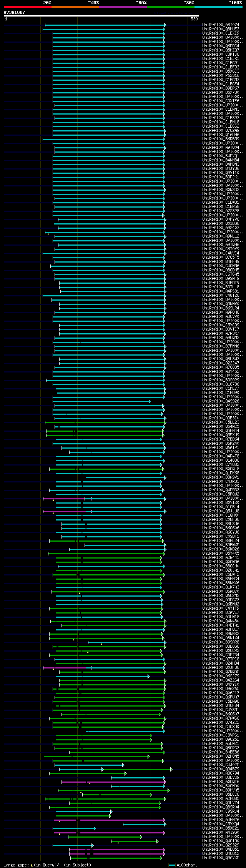Select the UniRef100_B4FFH9 label
This screenshot has height=868, width=246.
221,261
